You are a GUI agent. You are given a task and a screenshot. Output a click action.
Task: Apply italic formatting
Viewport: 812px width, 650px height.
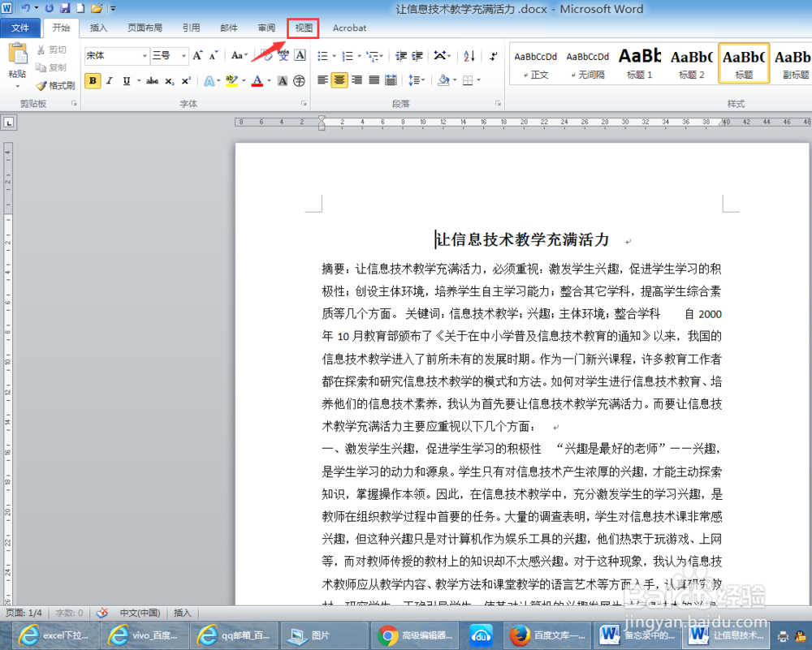coord(109,80)
